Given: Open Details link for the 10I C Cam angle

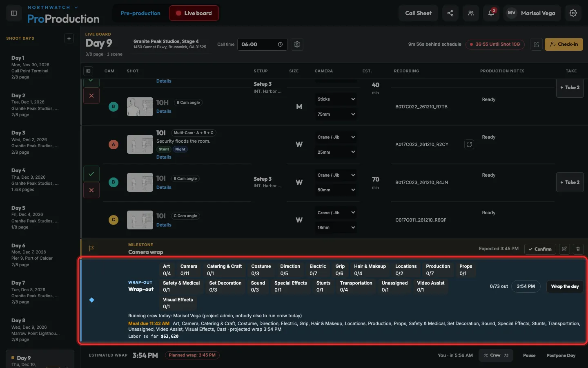Looking at the screenshot, I should [164, 225].
